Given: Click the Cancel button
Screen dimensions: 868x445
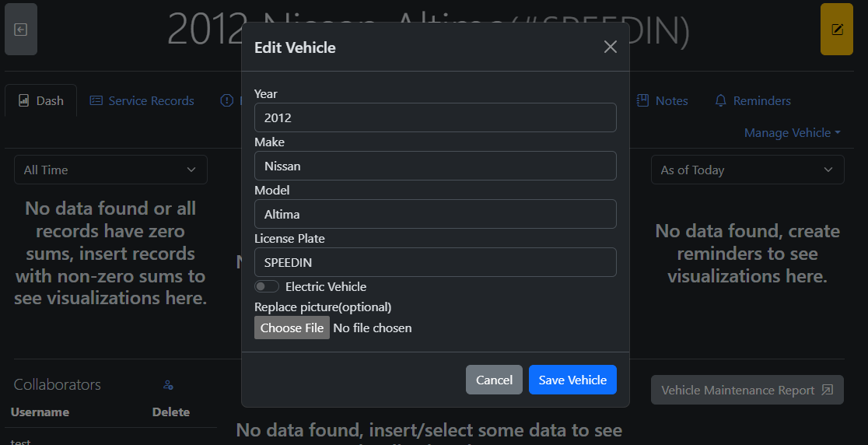Looking at the screenshot, I should click(x=494, y=380).
